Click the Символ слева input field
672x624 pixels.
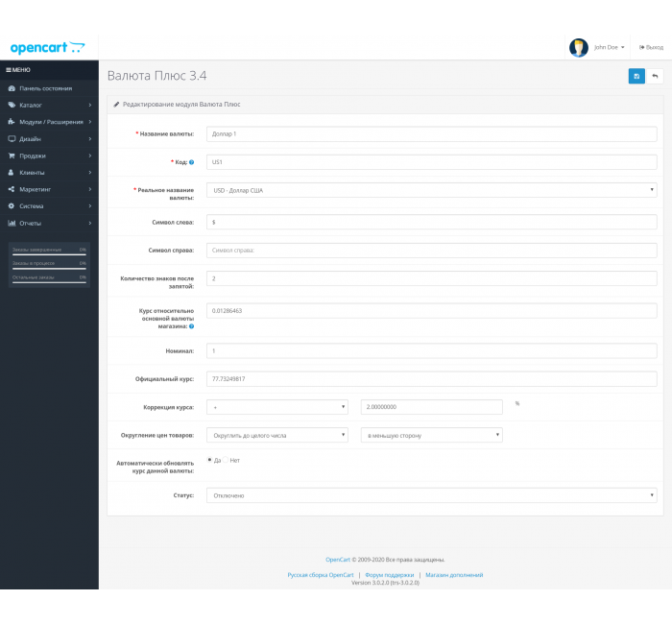coord(432,222)
